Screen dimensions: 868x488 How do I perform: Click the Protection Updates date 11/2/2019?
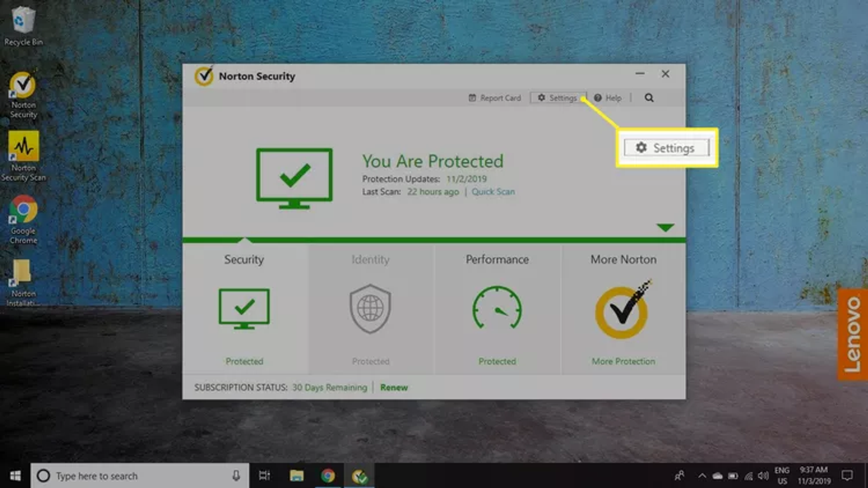[x=467, y=179]
